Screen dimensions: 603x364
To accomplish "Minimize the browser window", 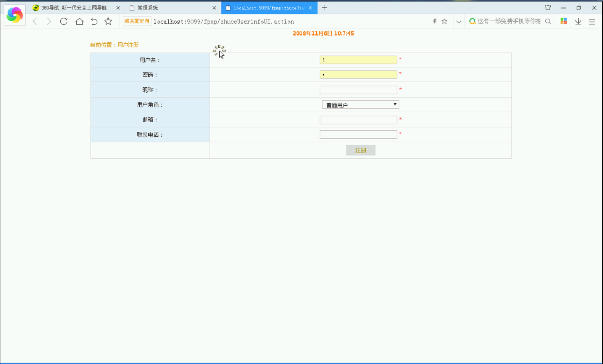I will (563, 8).
